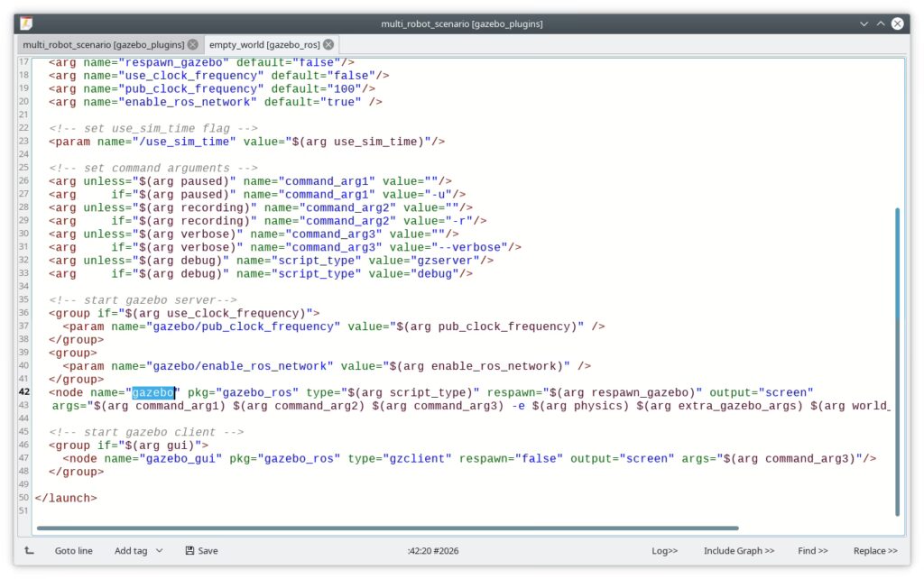Close the multi_robot_scenario tab
The image size is (924, 579).
[193, 45]
